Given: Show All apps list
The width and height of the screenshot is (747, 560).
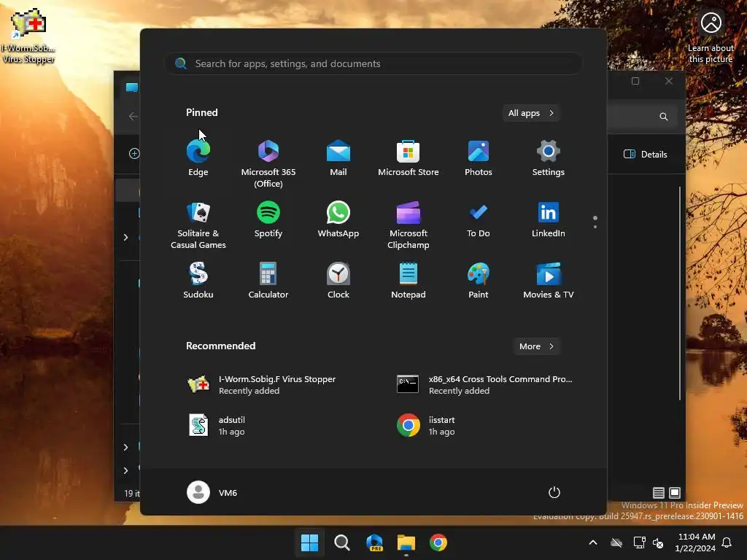Looking at the screenshot, I should 531,113.
